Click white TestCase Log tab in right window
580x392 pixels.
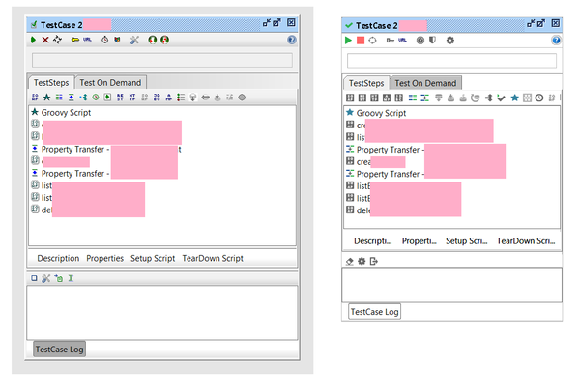(374, 312)
